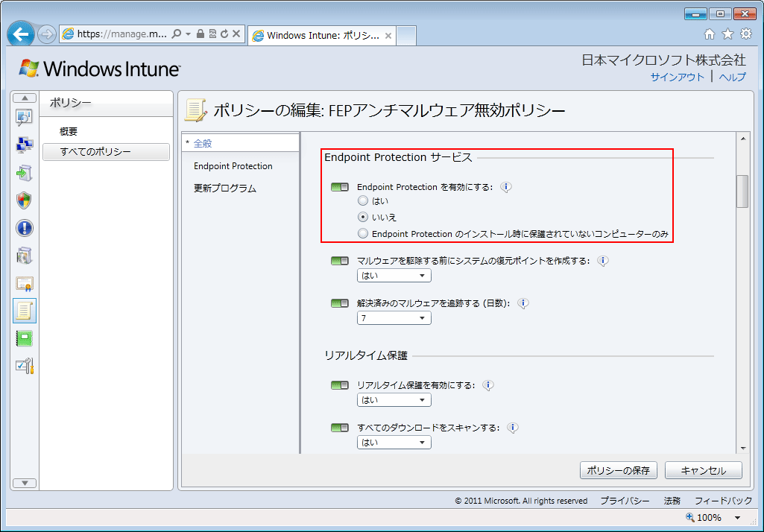Image resolution: width=764 pixels, height=532 pixels.
Task: Click the サインアウト link
Action: click(678, 77)
